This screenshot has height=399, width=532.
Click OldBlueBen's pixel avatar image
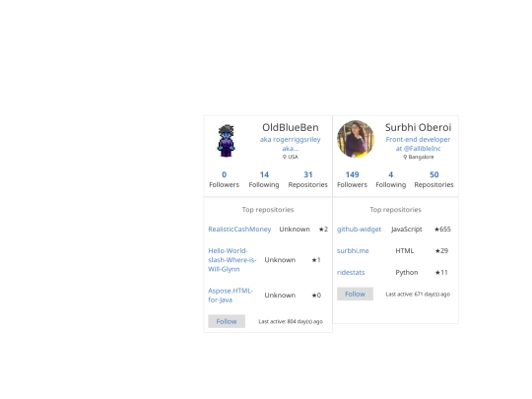point(226,141)
